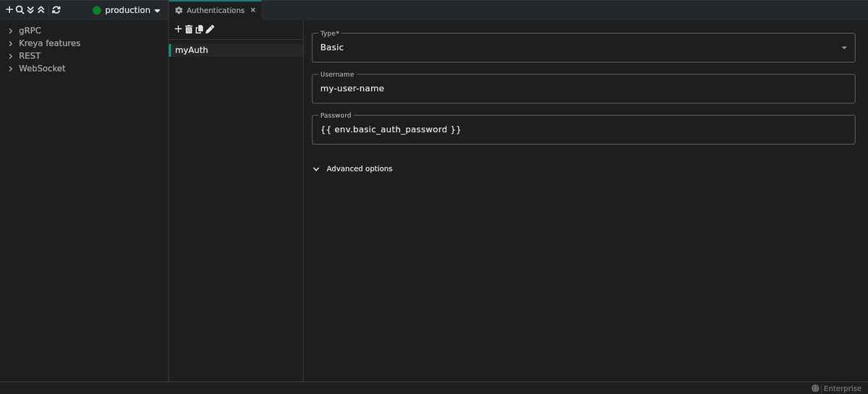Image resolution: width=868 pixels, height=394 pixels.
Task: Open the Type dropdown set to Basic
Action: click(583, 48)
